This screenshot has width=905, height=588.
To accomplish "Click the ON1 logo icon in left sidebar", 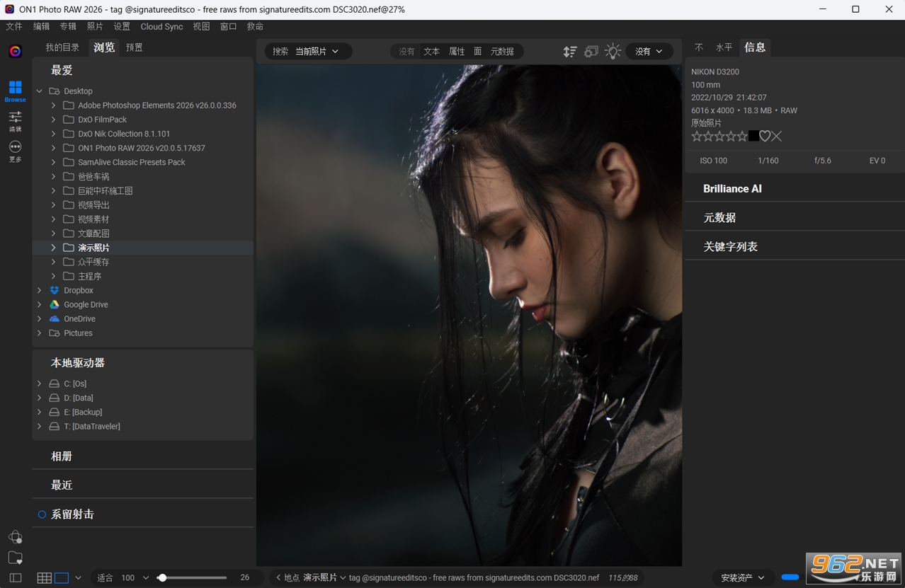I will 15,52.
